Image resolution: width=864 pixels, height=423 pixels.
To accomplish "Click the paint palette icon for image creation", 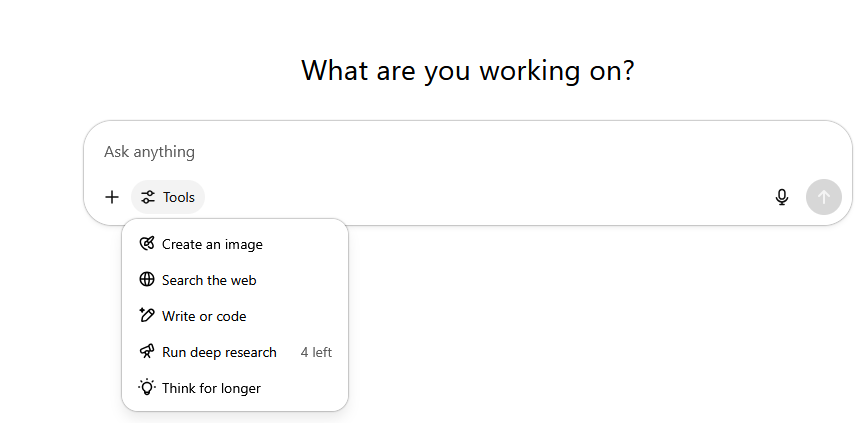I will 147,244.
